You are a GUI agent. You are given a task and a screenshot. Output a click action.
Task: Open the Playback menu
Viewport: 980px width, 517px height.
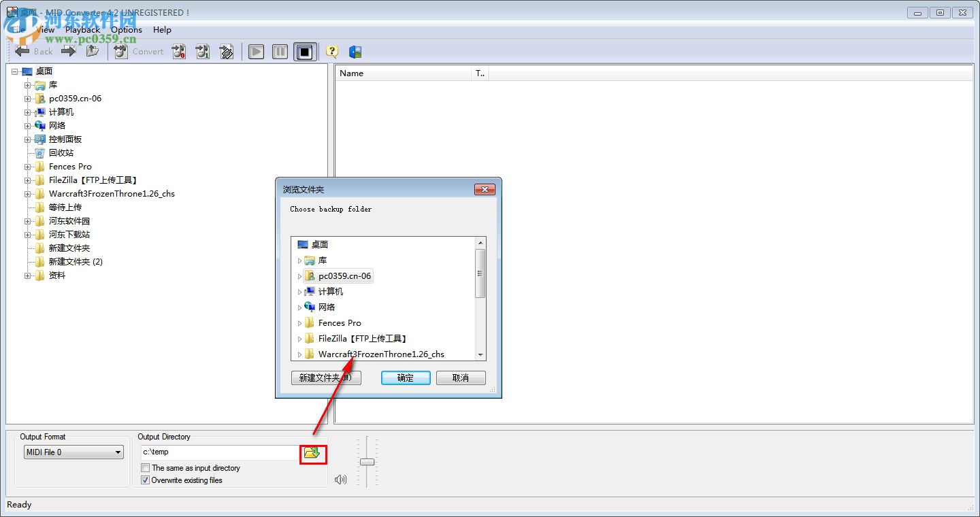pyautogui.click(x=82, y=30)
